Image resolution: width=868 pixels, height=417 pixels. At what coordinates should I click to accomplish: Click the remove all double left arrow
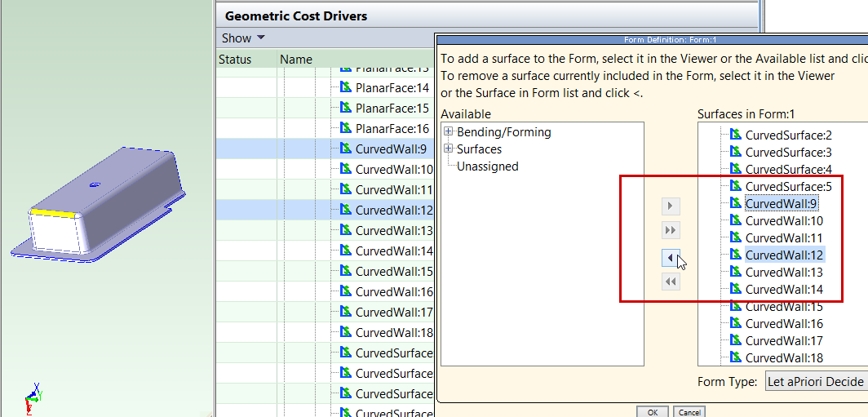[x=670, y=282]
